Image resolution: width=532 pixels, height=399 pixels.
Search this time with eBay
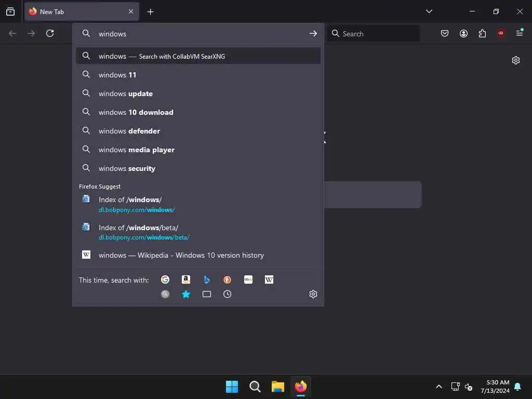click(248, 280)
